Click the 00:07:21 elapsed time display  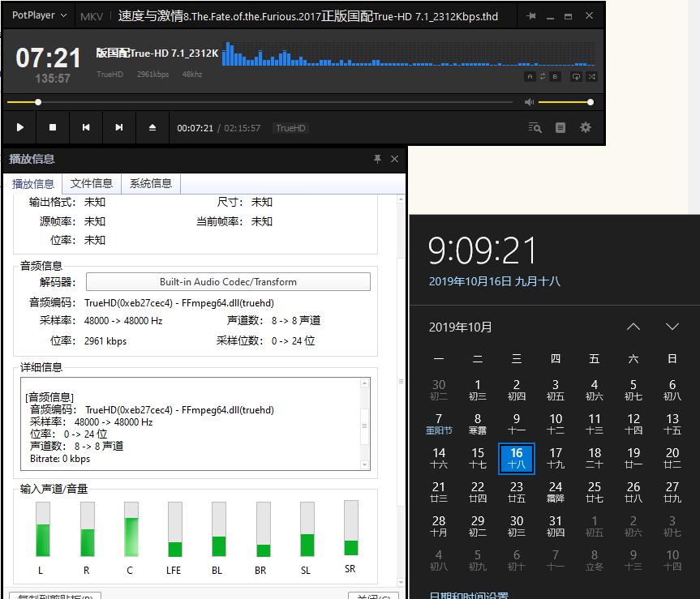[195, 128]
